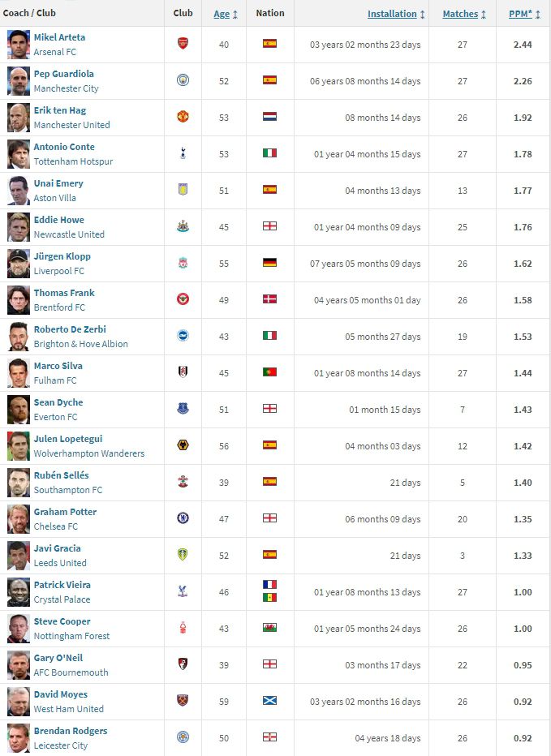
Task: Open Mikel Arteta's profile link
Action: [59, 37]
